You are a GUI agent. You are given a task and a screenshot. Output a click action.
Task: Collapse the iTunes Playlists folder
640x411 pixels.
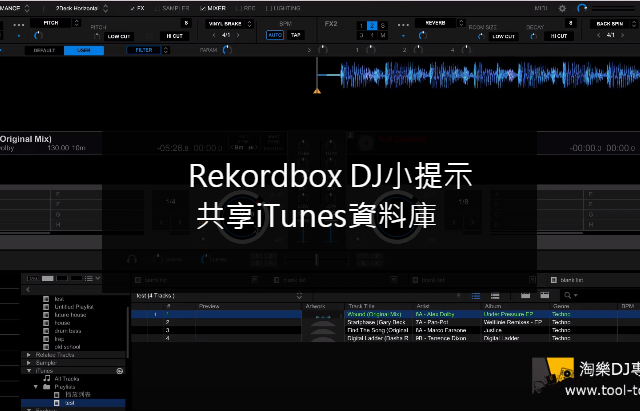pyautogui.click(x=36, y=387)
